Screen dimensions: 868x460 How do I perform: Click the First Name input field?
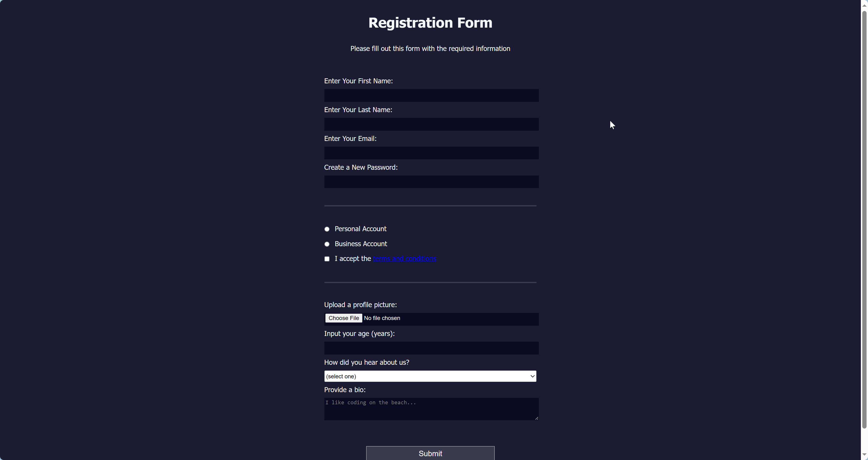click(x=431, y=95)
